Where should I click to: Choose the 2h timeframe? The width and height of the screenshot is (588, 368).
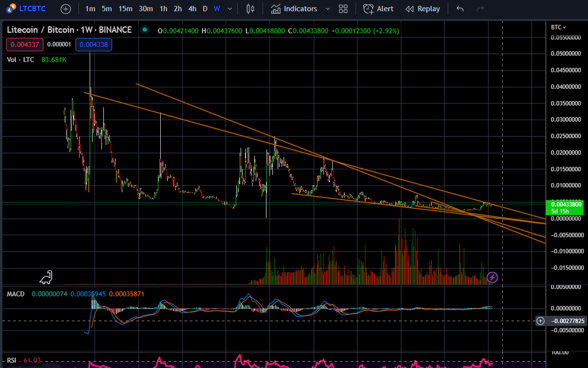(178, 9)
